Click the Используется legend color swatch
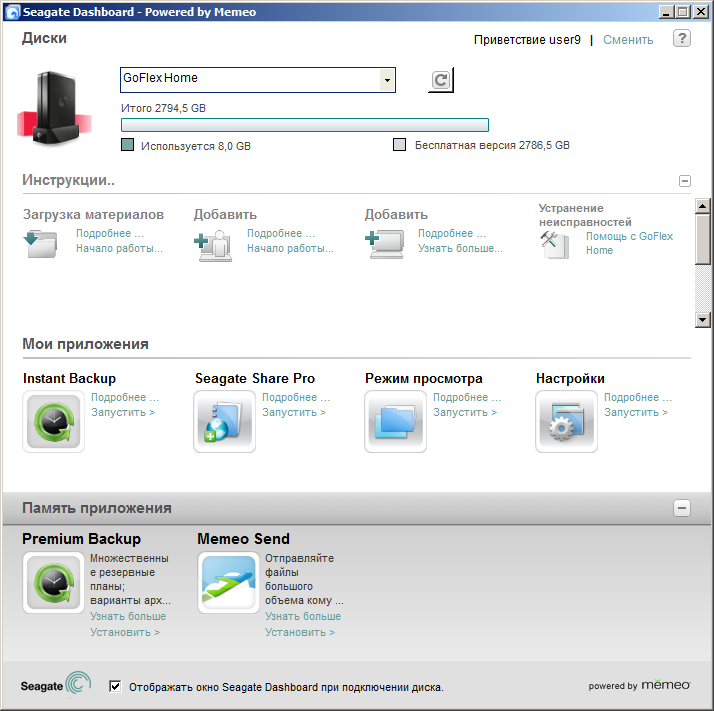 tap(128, 145)
